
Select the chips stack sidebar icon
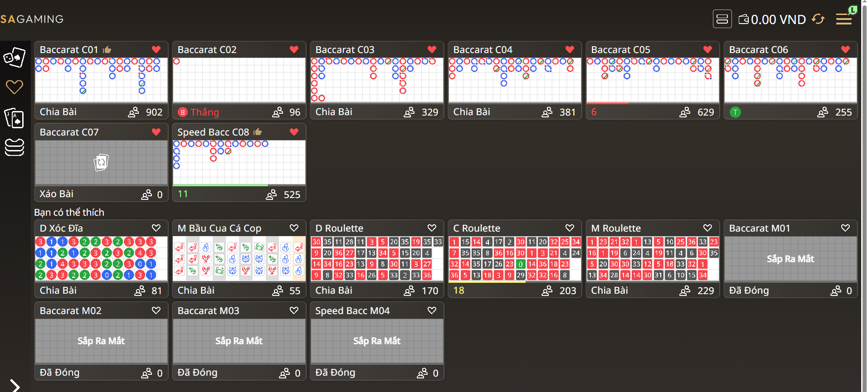pyautogui.click(x=14, y=147)
